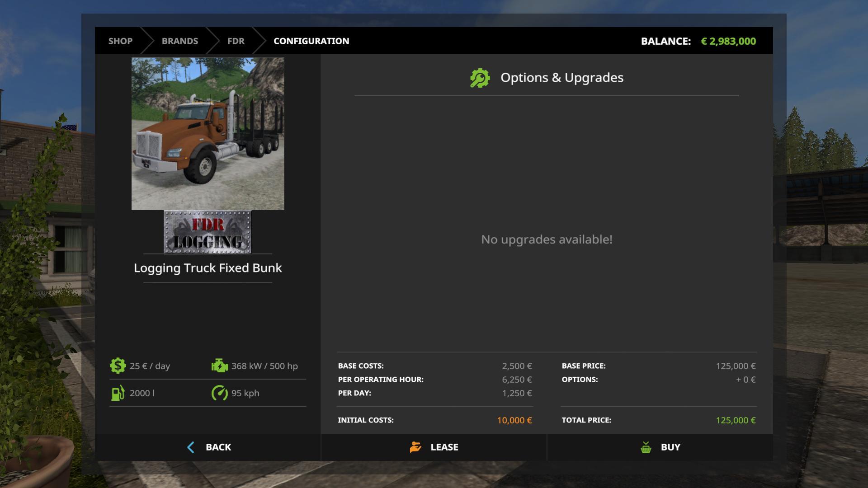This screenshot has width=868, height=488.
Task: Click the Options & Upgrades wrench-gear icon
Action: (x=480, y=78)
